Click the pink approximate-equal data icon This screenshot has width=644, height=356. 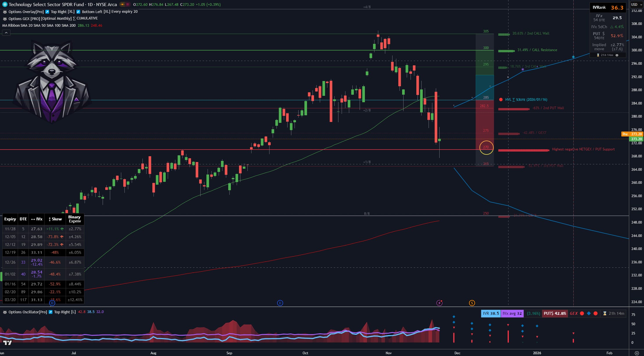tap(128, 4)
